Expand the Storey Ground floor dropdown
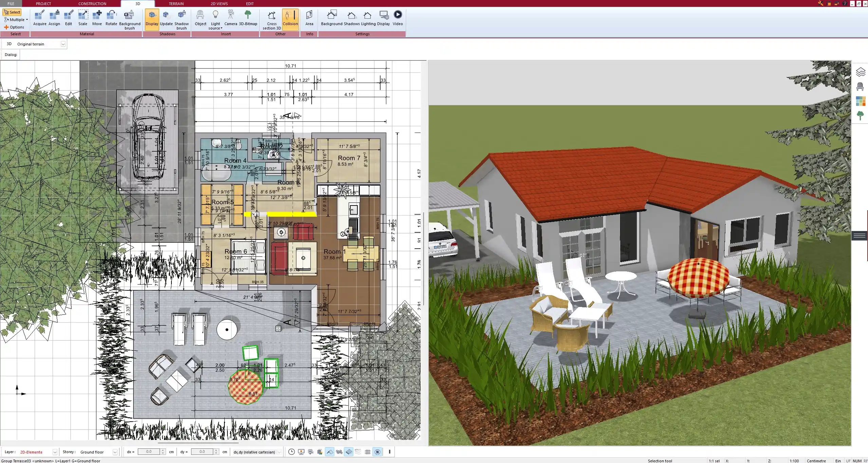868x463 pixels. tap(115, 452)
